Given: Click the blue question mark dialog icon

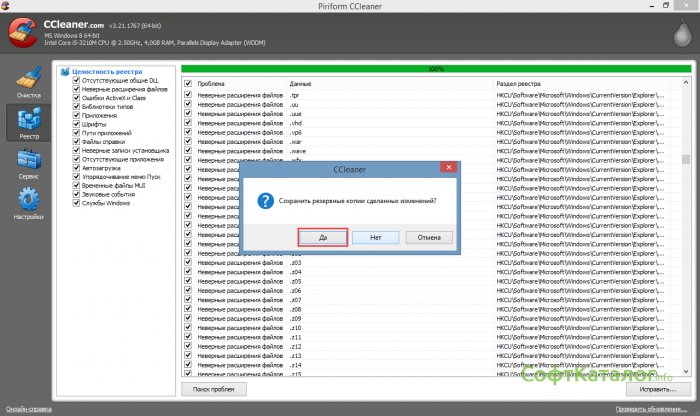Looking at the screenshot, I should click(x=265, y=201).
